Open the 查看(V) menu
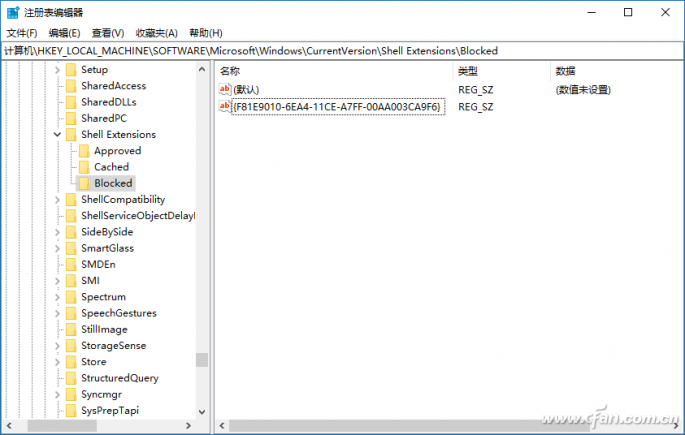 pyautogui.click(x=108, y=33)
